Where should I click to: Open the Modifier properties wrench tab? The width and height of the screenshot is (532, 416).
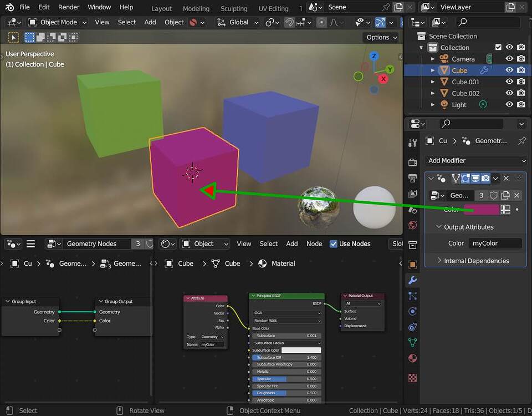tap(412, 280)
